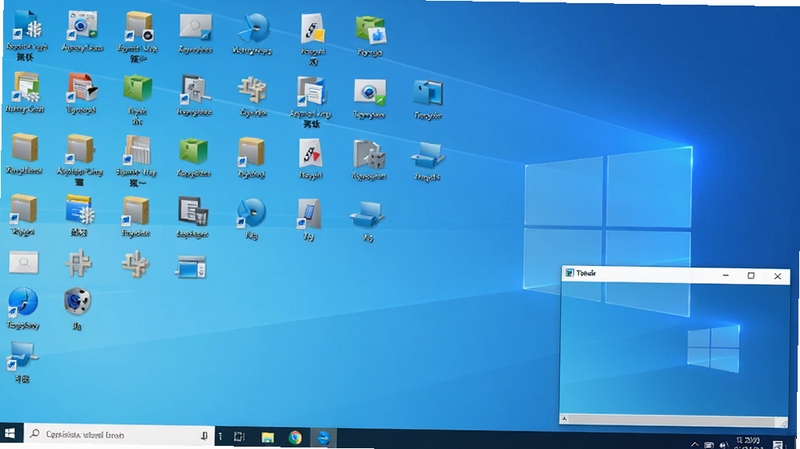Open the blue pie-disc icon without a shortcut arrow
This screenshot has width=800, height=449.
click(255, 28)
